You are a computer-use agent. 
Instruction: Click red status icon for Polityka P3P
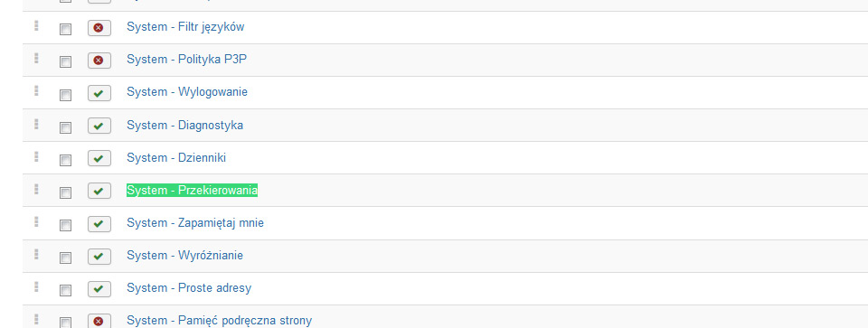[99, 61]
